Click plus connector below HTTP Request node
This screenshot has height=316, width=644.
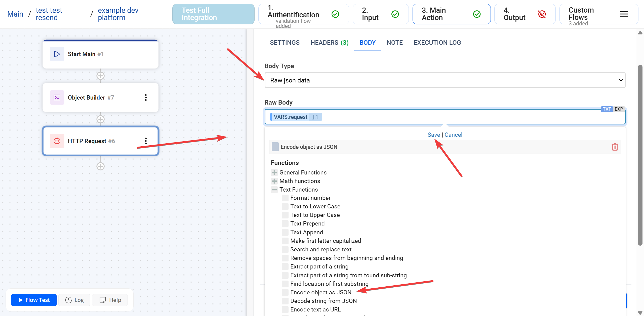pyautogui.click(x=101, y=166)
